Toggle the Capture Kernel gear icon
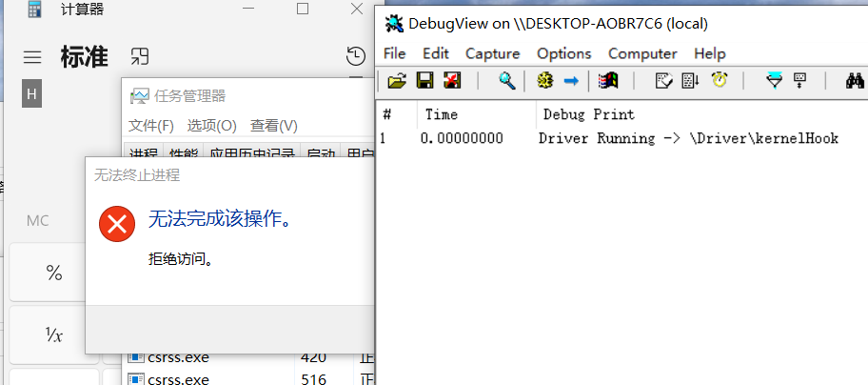Viewport: 868px width, 385px height. tap(544, 81)
